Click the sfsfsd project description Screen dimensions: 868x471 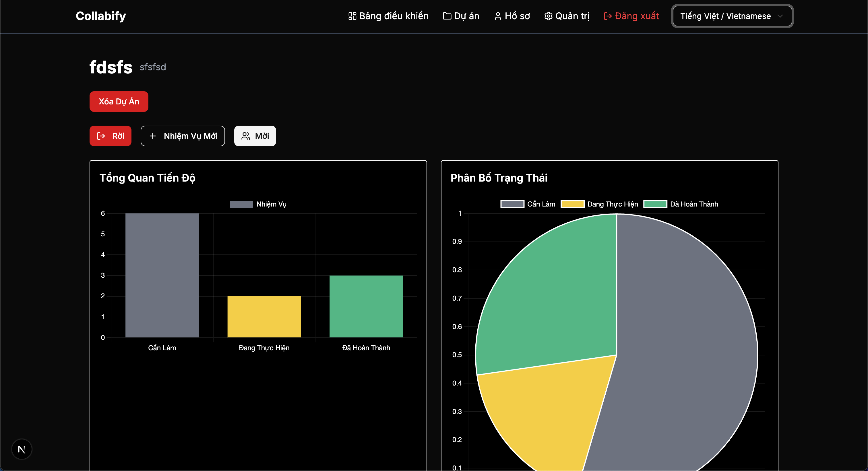(153, 67)
